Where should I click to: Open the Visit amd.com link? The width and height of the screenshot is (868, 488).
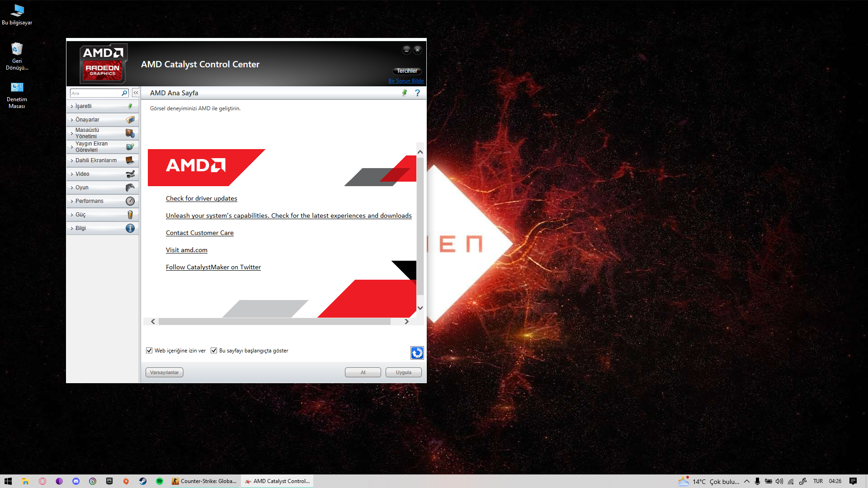pyautogui.click(x=187, y=250)
